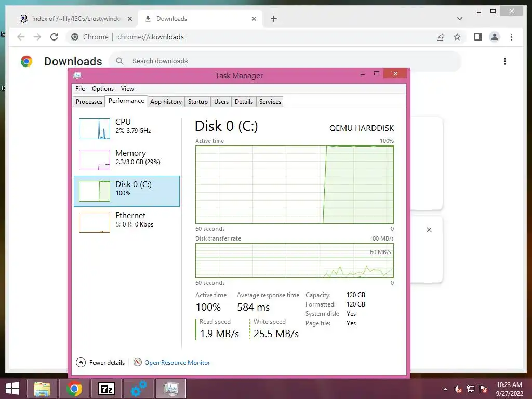The width and height of the screenshot is (532, 399).
Task: Expand Chrome tab search dropdown arrow
Action: [459, 19]
